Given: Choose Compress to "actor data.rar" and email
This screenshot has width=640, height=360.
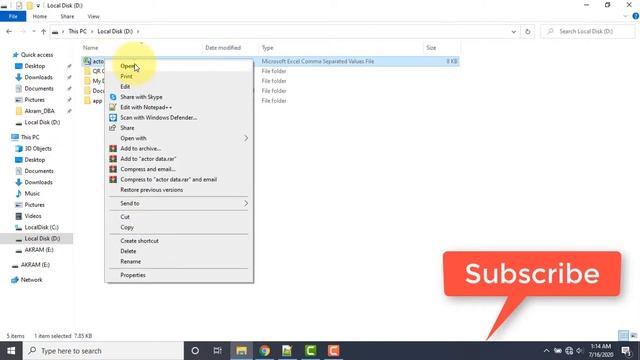Looking at the screenshot, I should point(169,179).
